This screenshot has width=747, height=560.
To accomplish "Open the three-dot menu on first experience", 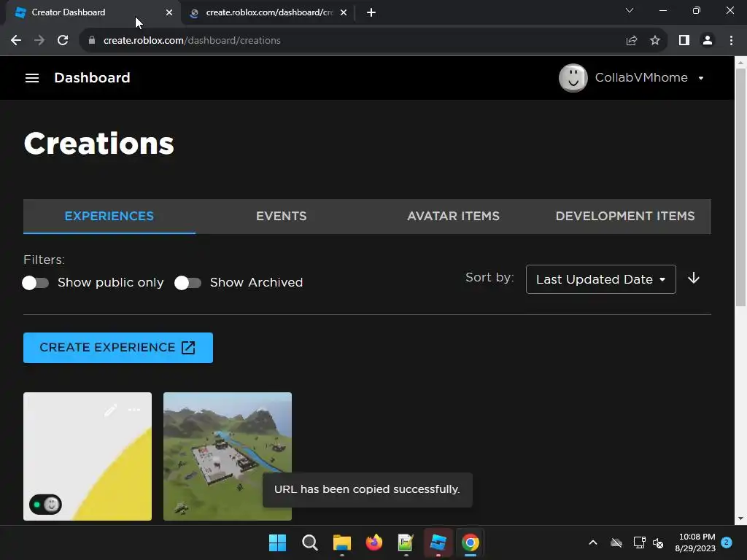I will (134, 410).
